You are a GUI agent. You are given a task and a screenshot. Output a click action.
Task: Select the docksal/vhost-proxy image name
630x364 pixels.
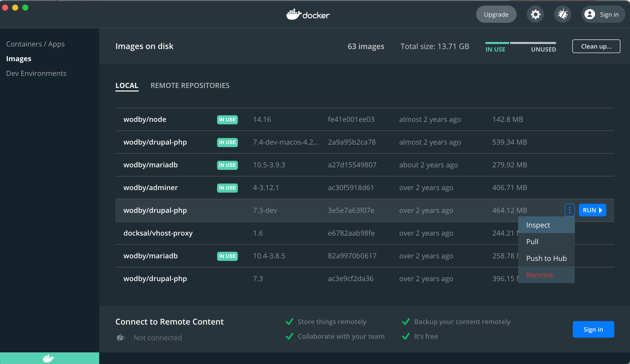158,233
